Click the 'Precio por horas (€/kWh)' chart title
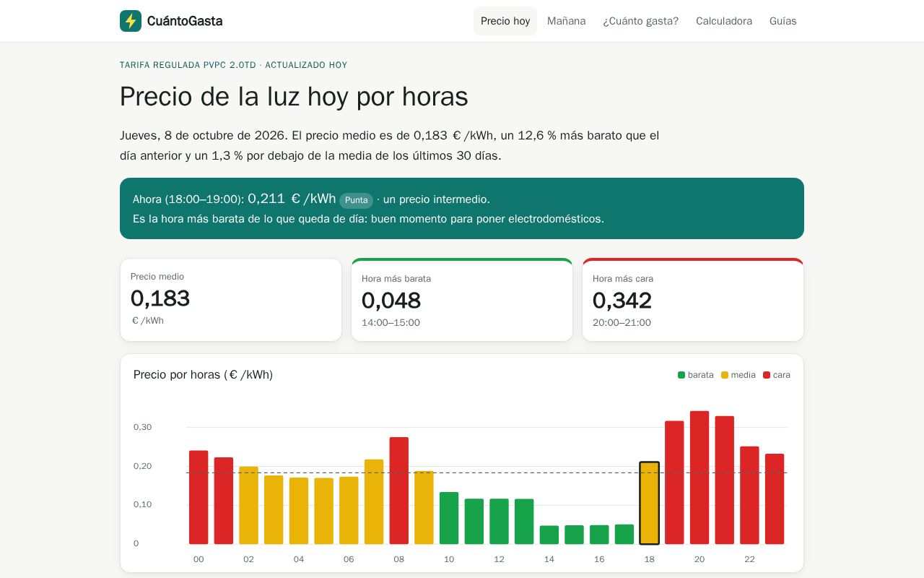The image size is (924, 578). (203, 375)
